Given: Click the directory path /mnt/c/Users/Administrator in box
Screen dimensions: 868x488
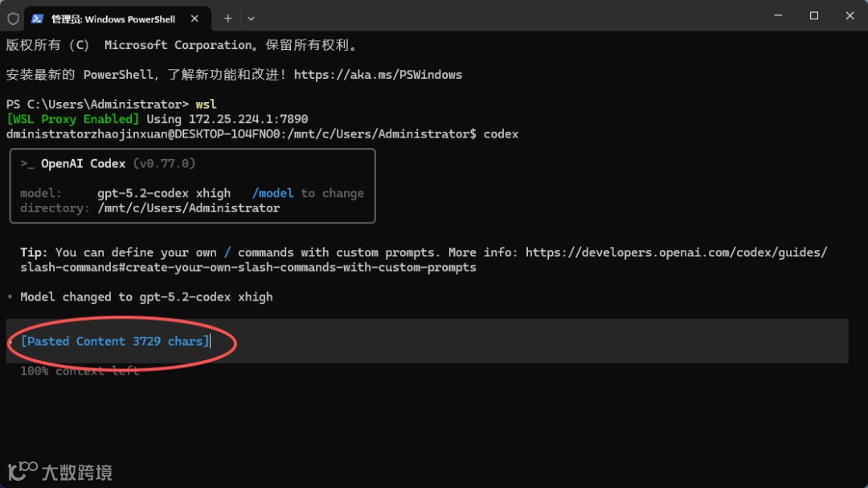Looking at the screenshot, I should click(189, 208).
